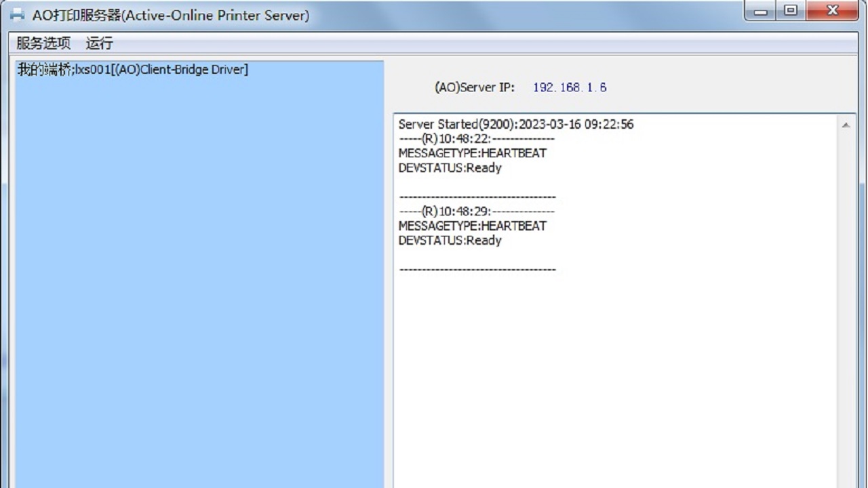868x488 pixels.
Task: Click the printer icon in the title bar
Action: [17, 14]
